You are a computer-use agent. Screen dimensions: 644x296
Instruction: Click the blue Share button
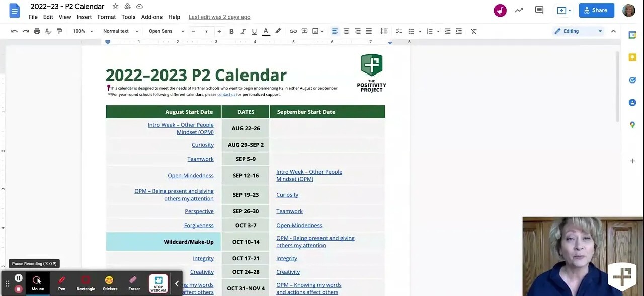coord(596,10)
